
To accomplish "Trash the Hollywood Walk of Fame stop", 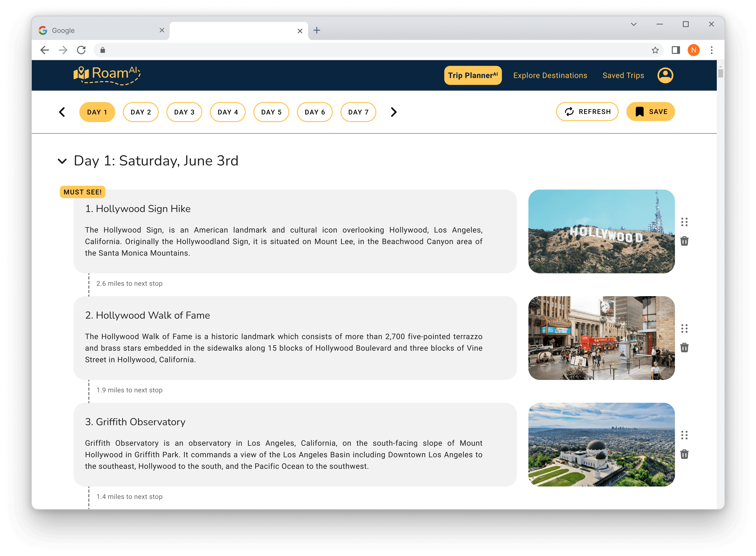I will pyautogui.click(x=684, y=347).
